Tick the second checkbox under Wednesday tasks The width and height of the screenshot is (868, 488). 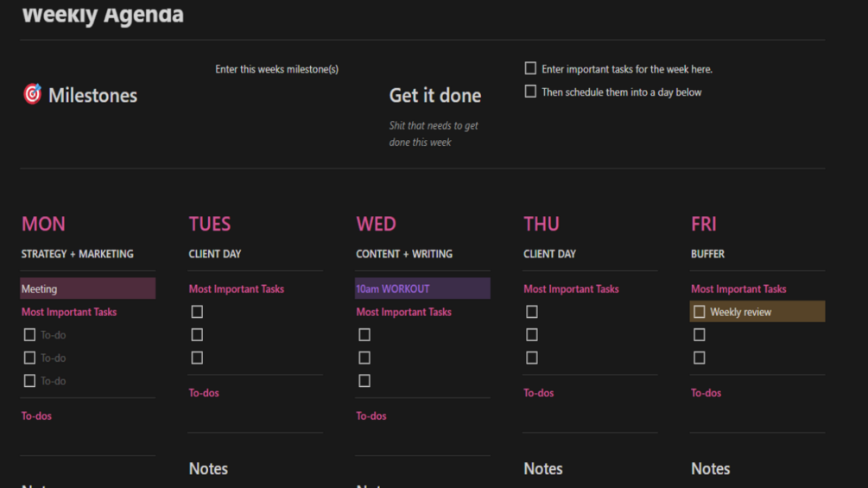click(364, 358)
